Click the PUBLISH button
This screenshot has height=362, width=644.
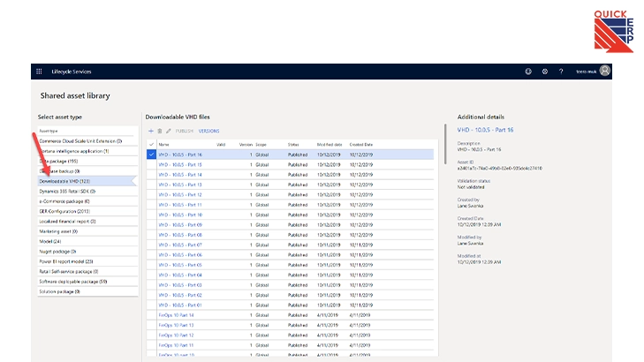pyautogui.click(x=184, y=131)
